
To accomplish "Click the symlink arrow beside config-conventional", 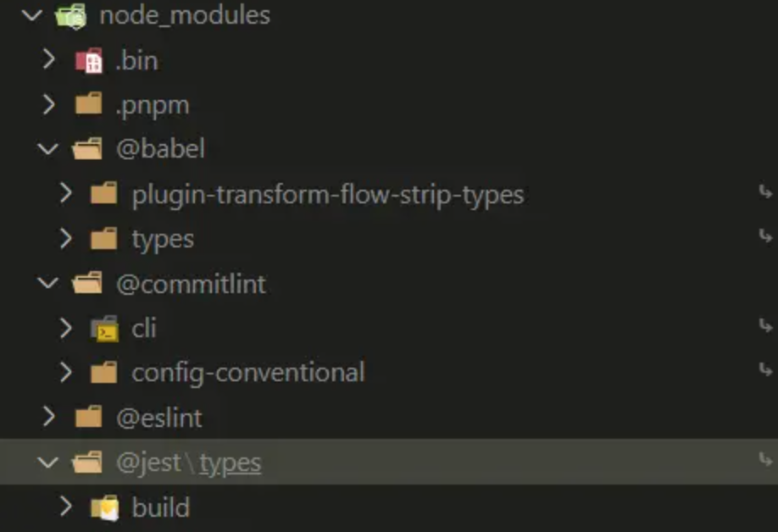I will pyautogui.click(x=765, y=370).
